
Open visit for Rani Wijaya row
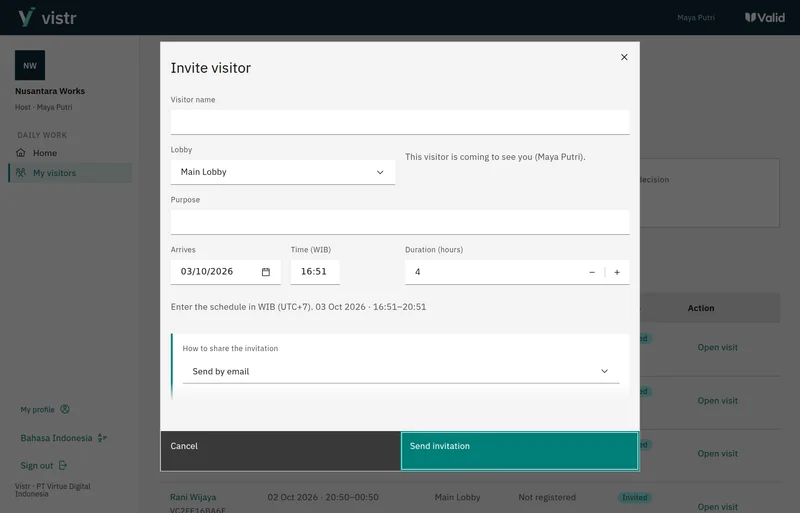[717, 506]
